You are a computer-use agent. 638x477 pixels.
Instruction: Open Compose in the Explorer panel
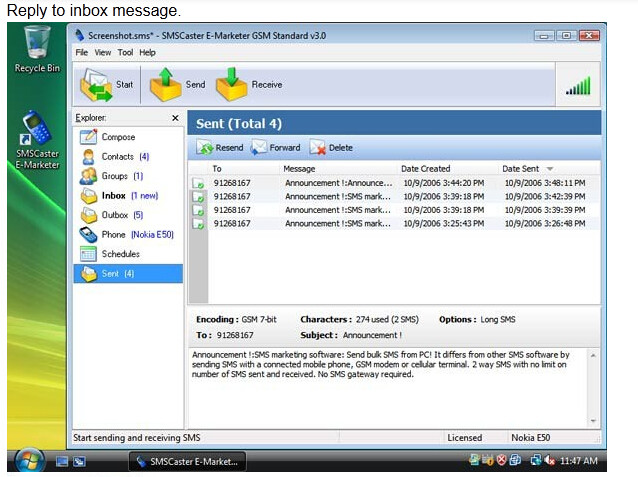point(117,137)
